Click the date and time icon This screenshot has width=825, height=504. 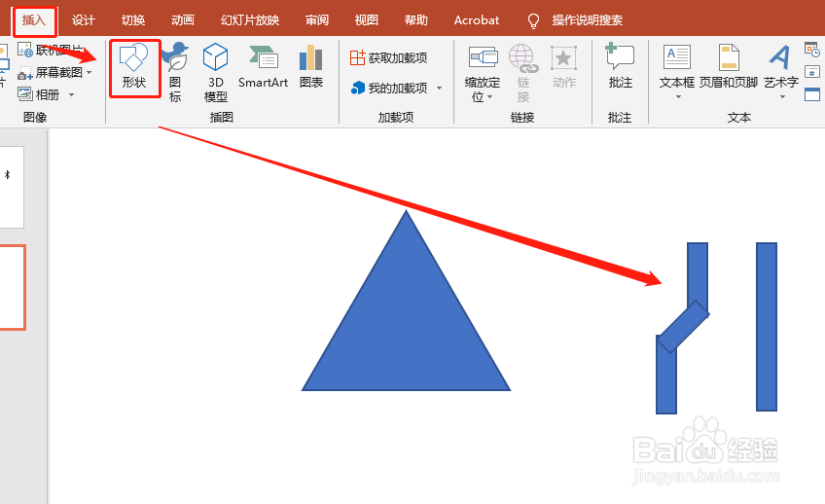coord(812,50)
